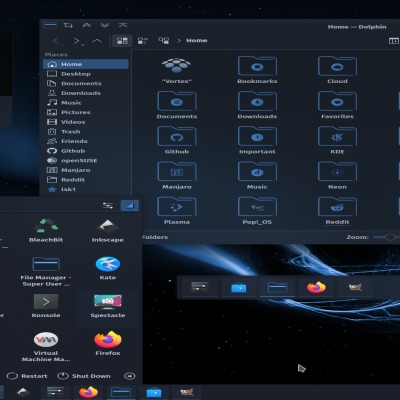Open the "Vortex" item

pyautogui.click(x=177, y=70)
